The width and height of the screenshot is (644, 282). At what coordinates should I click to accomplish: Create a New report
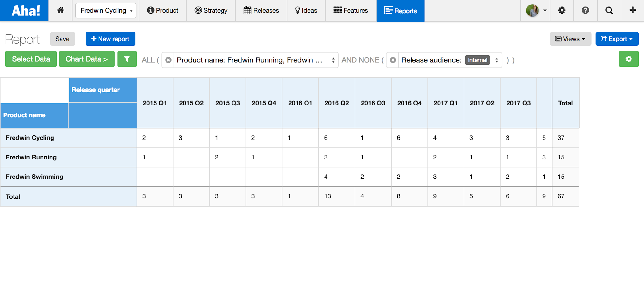(110, 39)
